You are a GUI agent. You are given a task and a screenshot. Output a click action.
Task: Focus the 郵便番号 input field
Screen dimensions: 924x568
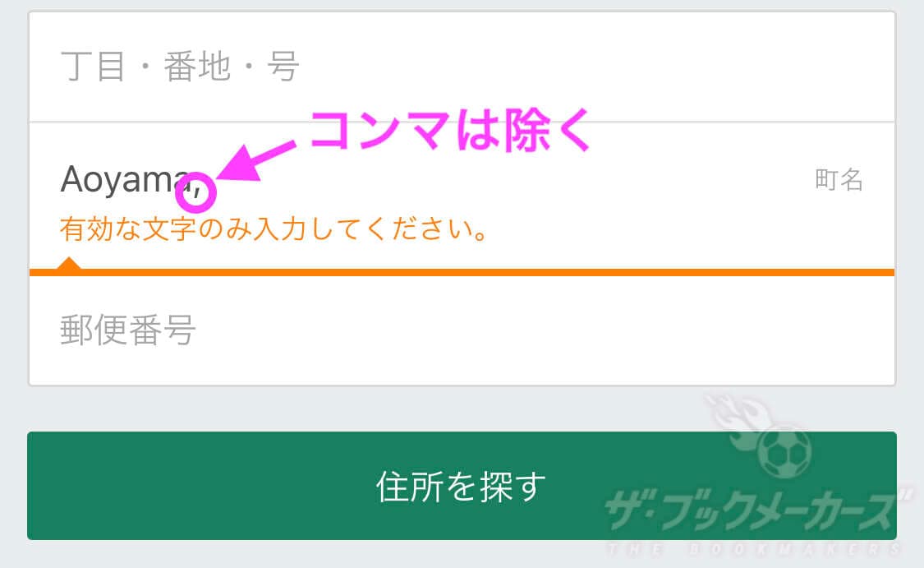click(462, 330)
